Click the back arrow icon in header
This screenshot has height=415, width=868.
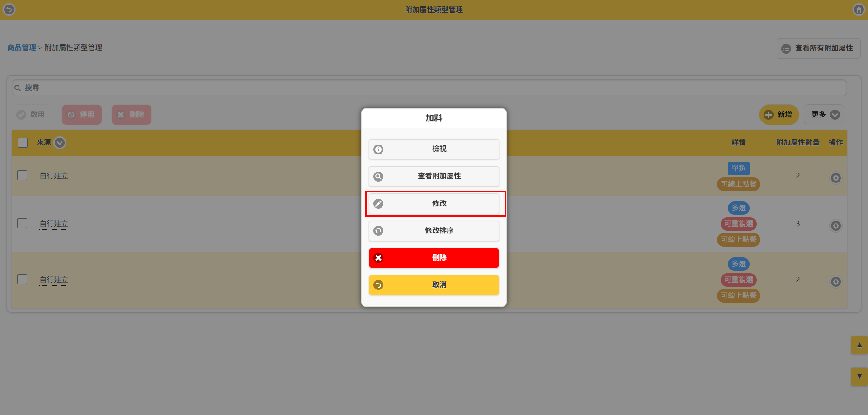(x=9, y=9)
